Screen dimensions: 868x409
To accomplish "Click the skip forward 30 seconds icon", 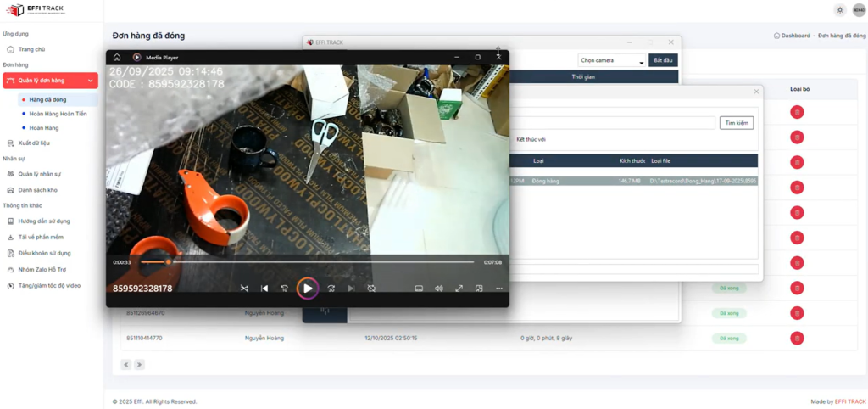I will click(331, 289).
